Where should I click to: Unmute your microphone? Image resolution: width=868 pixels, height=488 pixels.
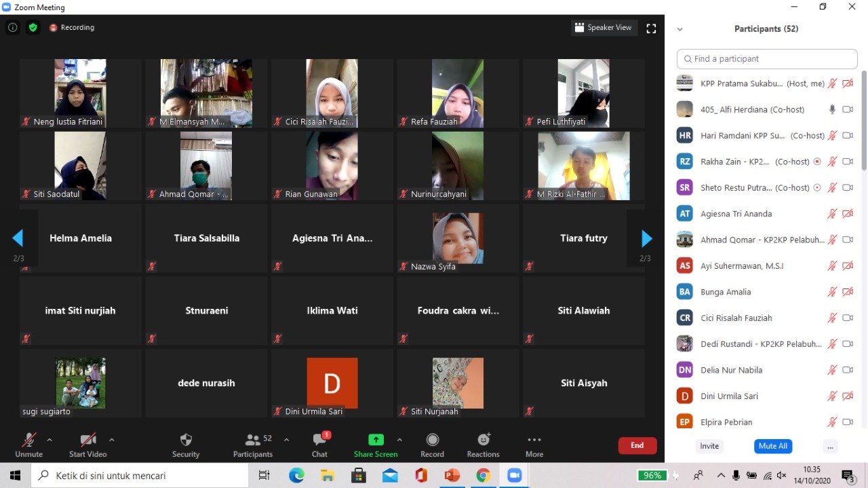[28, 444]
